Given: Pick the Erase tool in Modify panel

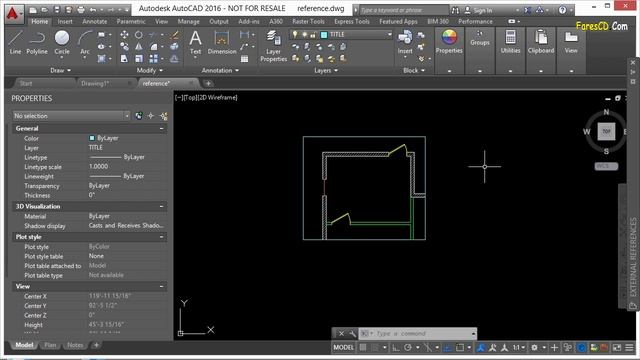Looking at the screenshot, I should [174, 35].
